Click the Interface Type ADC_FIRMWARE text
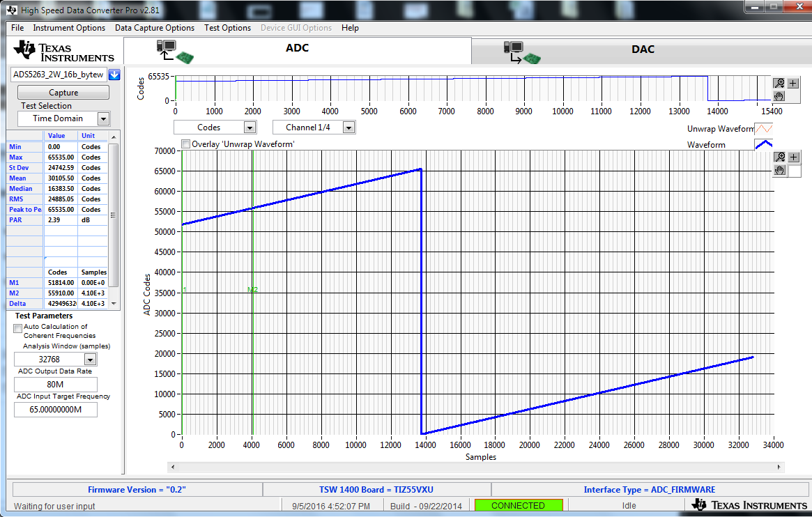This screenshot has width=812, height=517. click(650, 490)
